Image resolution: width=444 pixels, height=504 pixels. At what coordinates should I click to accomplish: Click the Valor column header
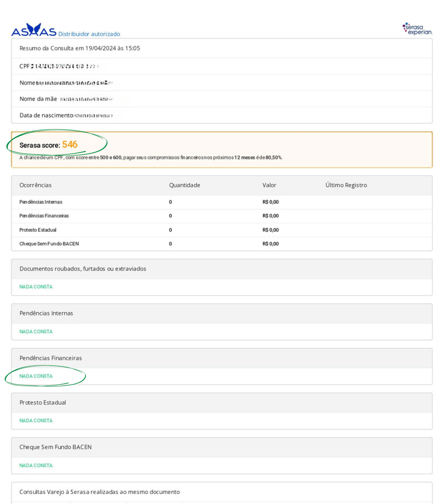[x=269, y=185]
